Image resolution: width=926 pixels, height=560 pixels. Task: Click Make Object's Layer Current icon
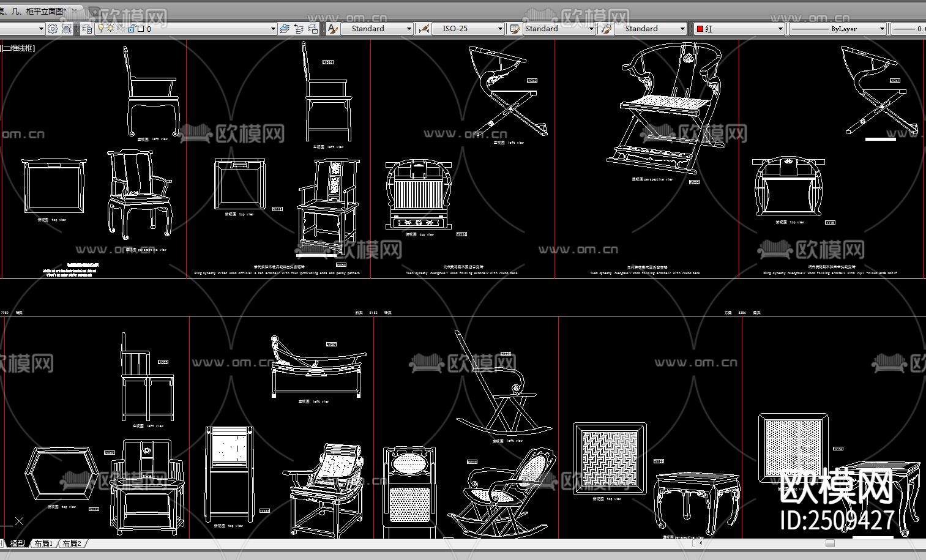(x=285, y=29)
